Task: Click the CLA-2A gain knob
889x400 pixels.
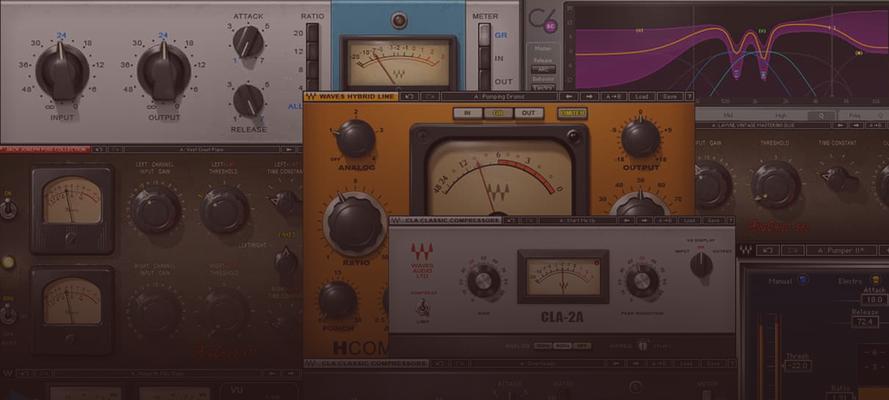Action: pos(484,281)
